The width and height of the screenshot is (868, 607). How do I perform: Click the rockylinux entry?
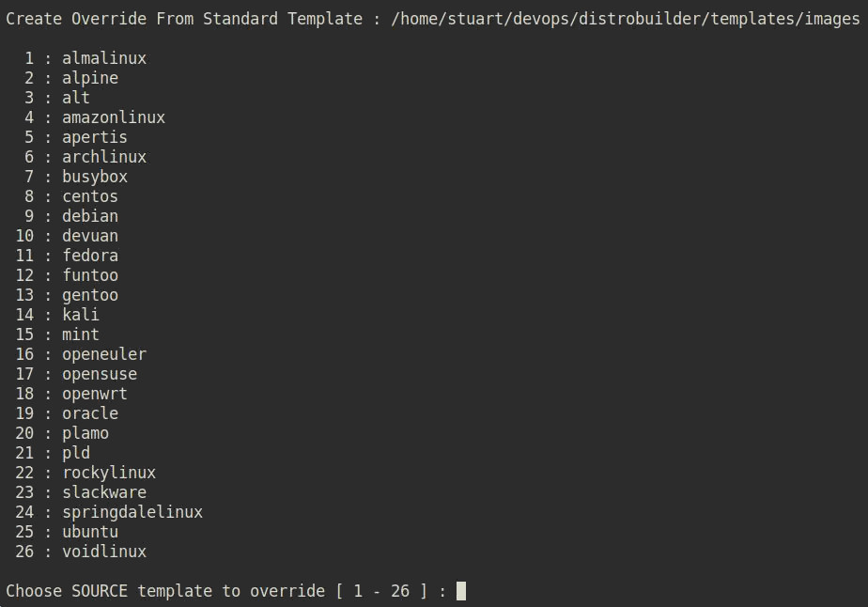pos(109,473)
